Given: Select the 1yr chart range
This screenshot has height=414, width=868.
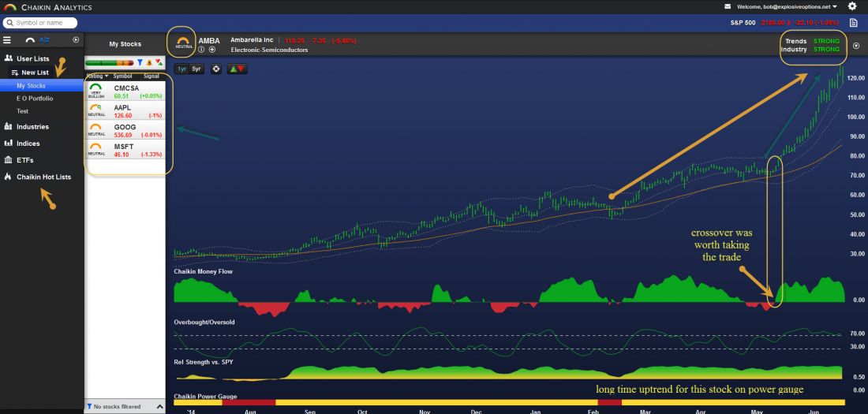Looking at the screenshot, I should pos(182,69).
